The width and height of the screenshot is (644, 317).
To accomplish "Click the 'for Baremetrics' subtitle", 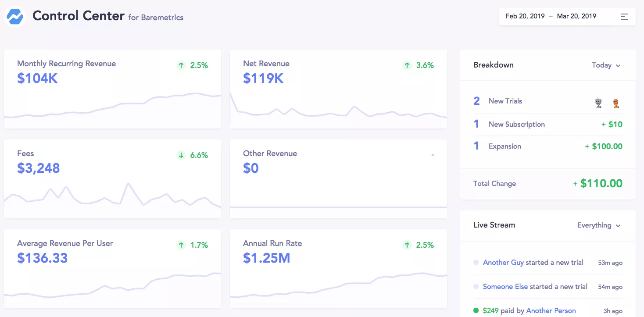I will point(156,18).
